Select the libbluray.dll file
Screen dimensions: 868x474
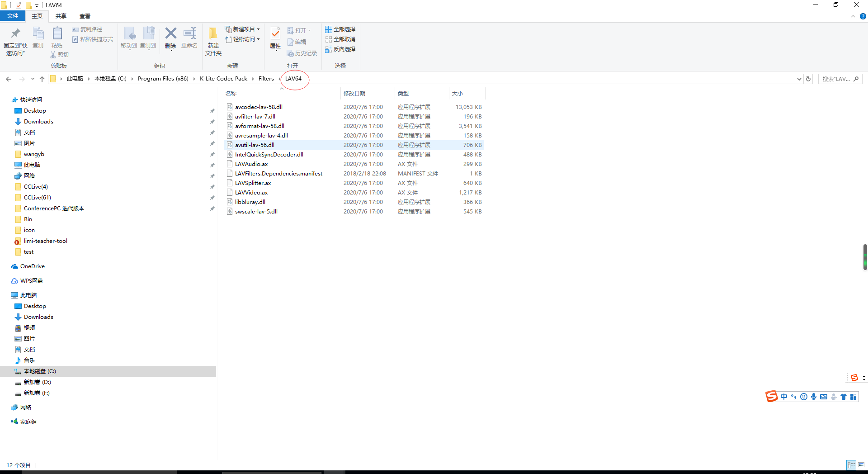(250, 202)
